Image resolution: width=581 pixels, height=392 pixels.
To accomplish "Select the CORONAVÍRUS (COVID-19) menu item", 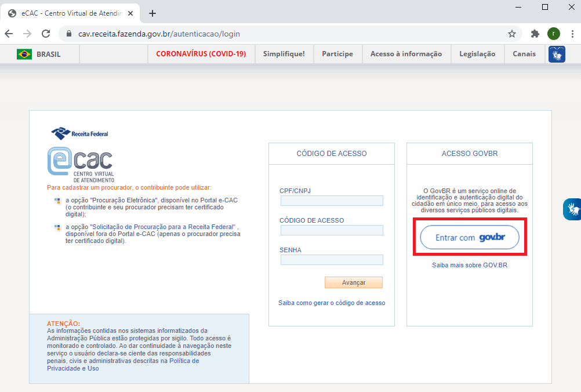I will [x=201, y=53].
